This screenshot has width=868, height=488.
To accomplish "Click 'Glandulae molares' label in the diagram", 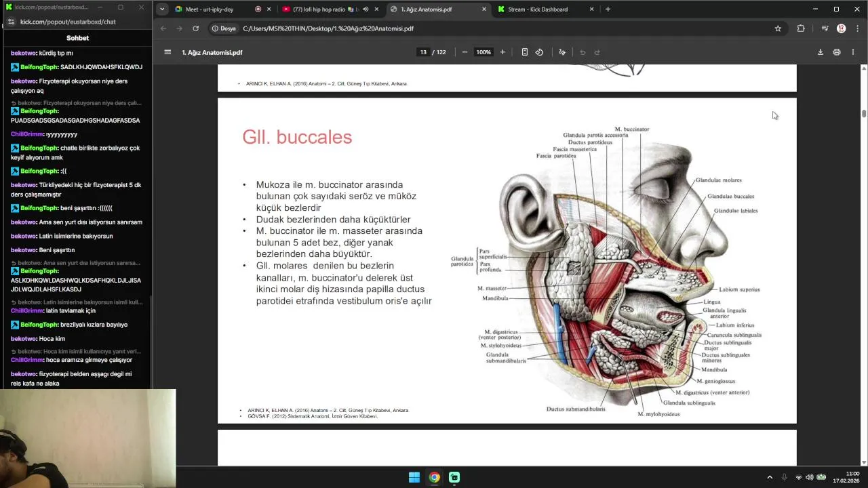I will coord(718,180).
